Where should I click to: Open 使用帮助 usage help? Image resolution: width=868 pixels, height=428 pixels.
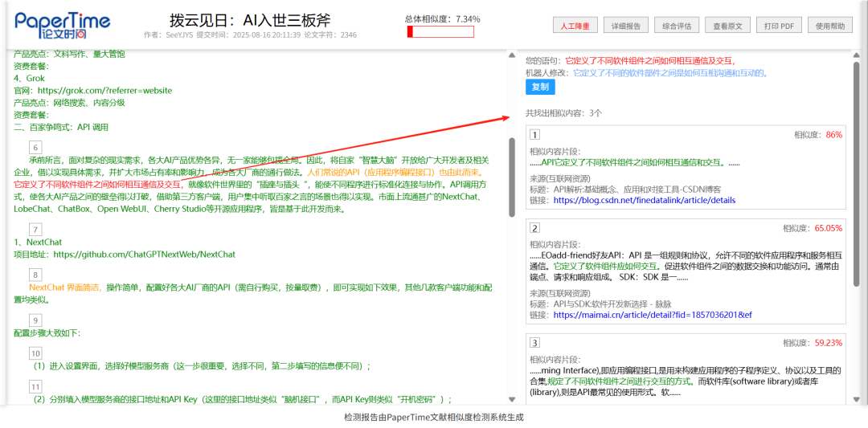tap(829, 26)
